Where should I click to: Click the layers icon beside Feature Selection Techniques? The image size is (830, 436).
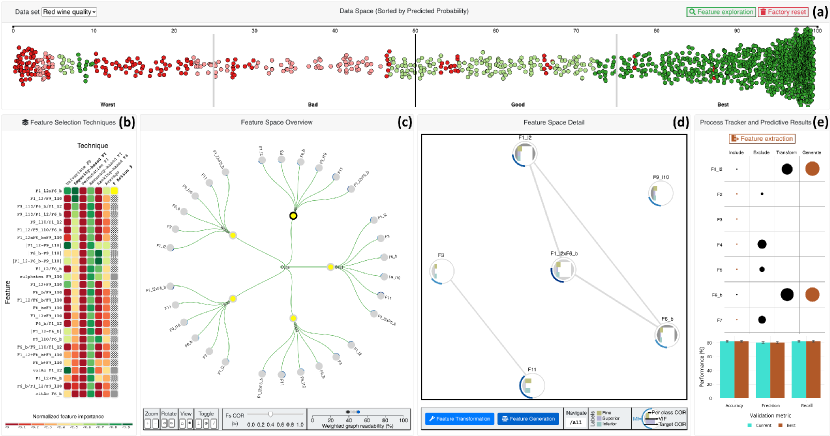(25, 122)
